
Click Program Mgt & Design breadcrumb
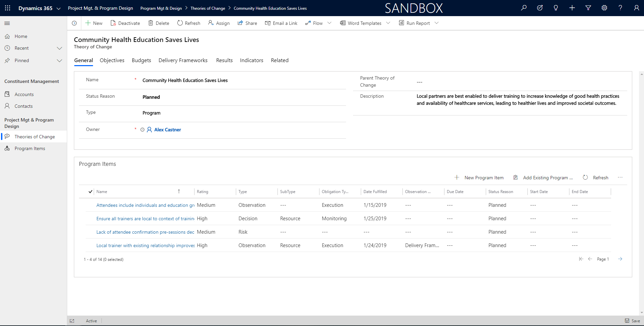pyautogui.click(x=161, y=8)
